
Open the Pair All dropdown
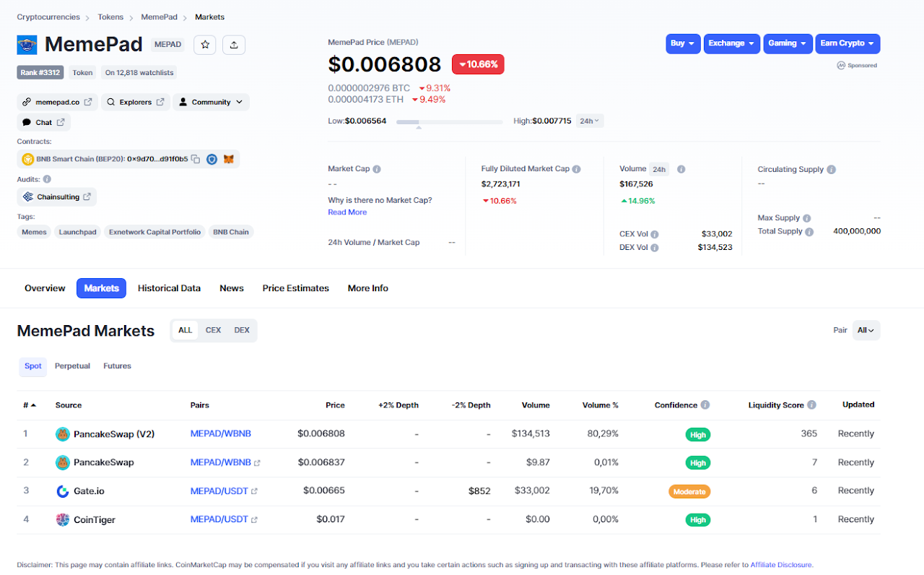click(866, 330)
